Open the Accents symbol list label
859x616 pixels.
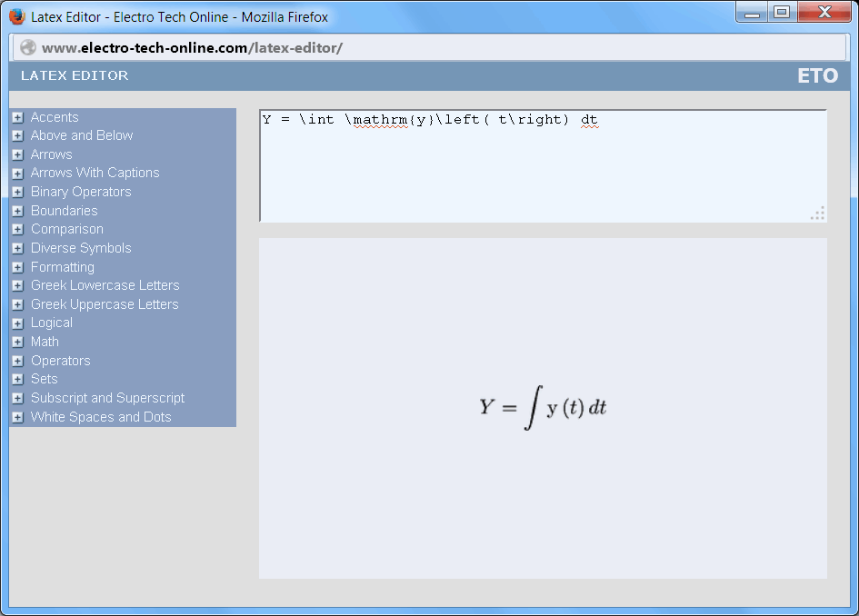point(55,117)
